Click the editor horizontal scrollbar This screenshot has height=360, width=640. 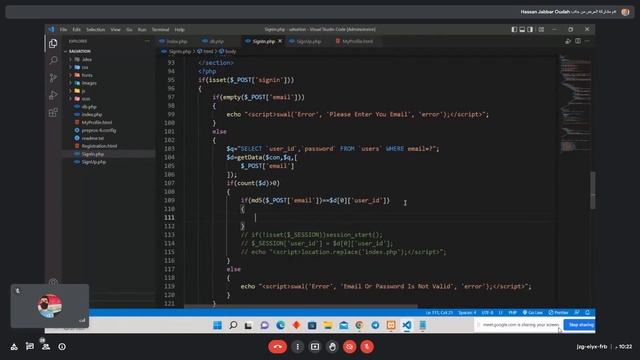coord(301,306)
